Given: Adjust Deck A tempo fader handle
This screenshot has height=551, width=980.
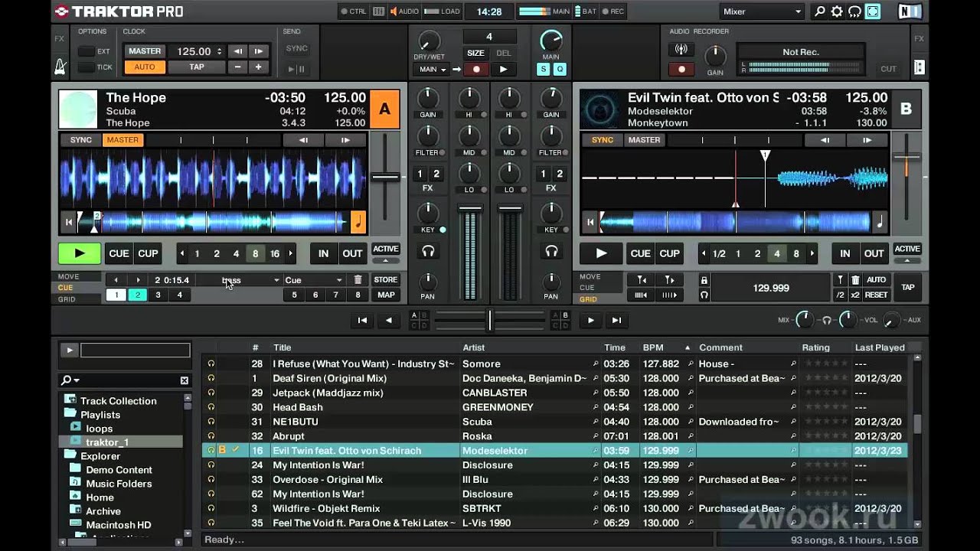Looking at the screenshot, I should tap(386, 177).
